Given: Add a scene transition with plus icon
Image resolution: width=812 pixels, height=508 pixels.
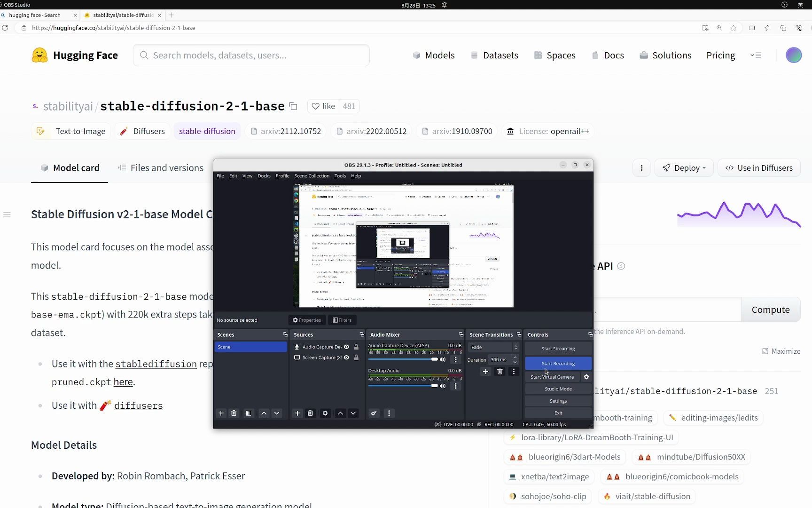Looking at the screenshot, I should coord(485,372).
